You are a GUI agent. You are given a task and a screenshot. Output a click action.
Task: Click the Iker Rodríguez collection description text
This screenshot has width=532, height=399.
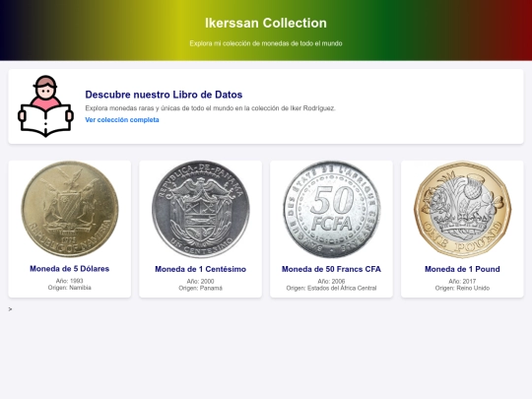210,108
